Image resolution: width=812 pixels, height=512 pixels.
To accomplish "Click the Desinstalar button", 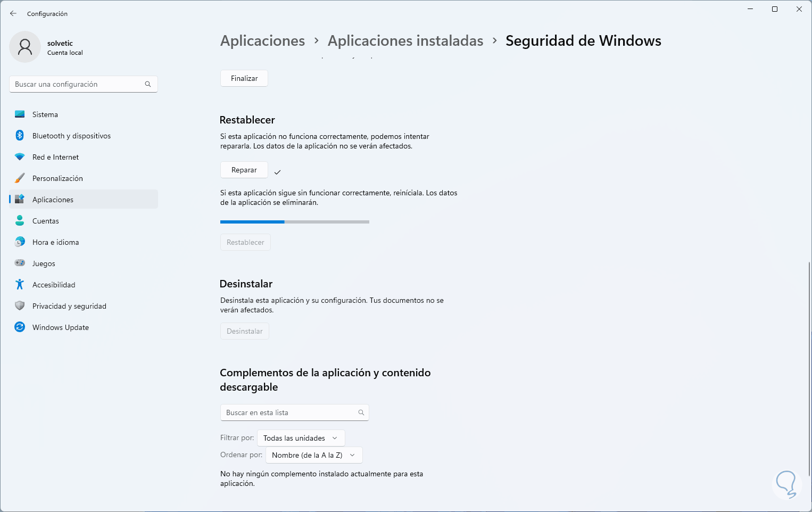I will pos(245,331).
